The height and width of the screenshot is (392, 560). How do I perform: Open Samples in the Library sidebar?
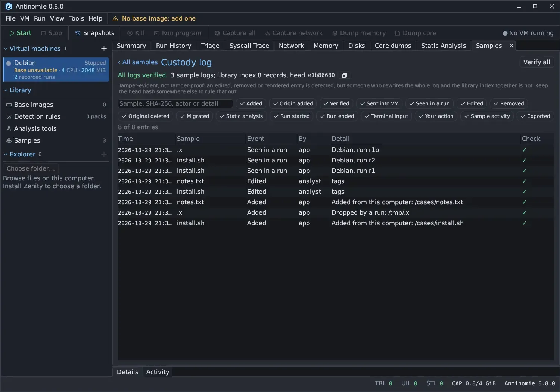click(56, 140)
